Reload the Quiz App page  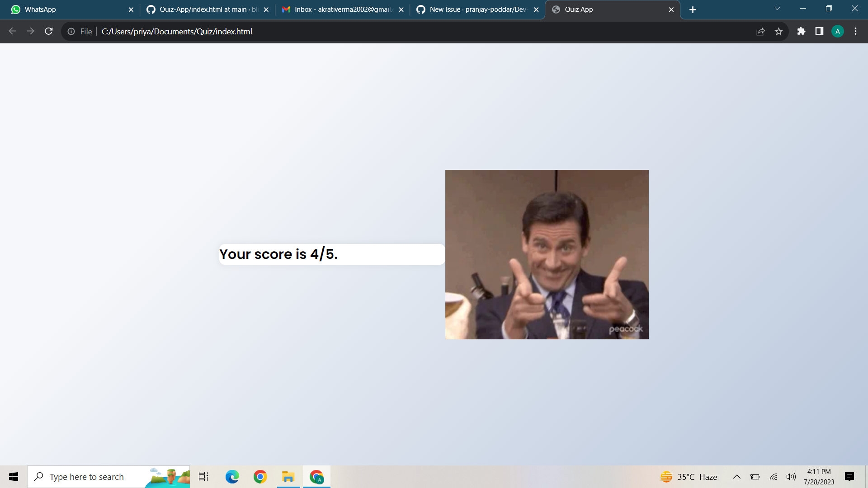[49, 31]
